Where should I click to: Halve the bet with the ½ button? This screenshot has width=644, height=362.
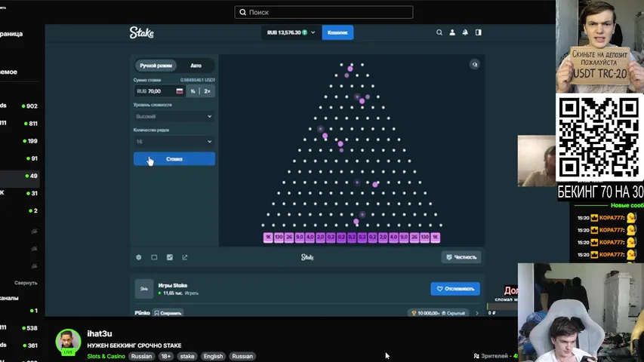(x=193, y=91)
